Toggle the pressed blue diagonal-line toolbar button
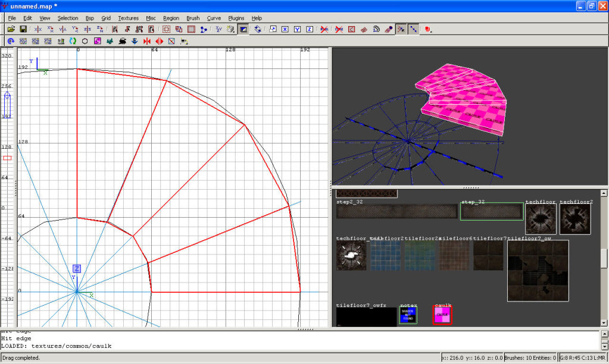Image resolution: width=609 pixels, height=364 pixels. click(x=414, y=29)
